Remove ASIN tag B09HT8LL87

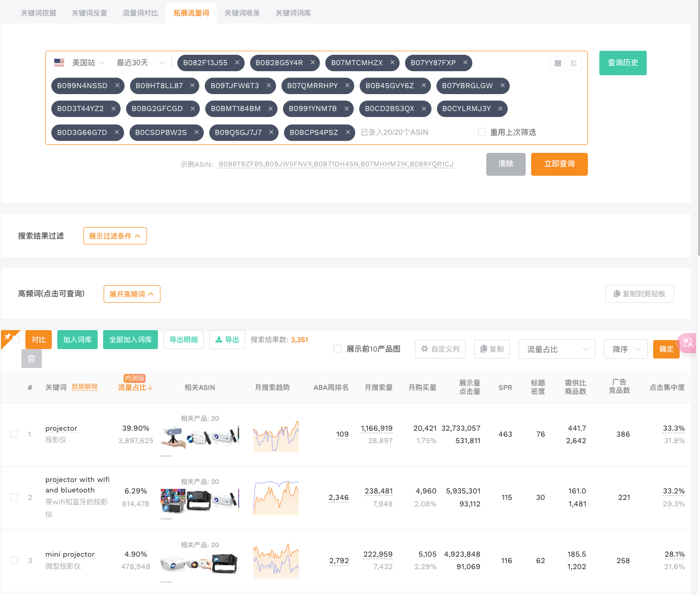[192, 86]
